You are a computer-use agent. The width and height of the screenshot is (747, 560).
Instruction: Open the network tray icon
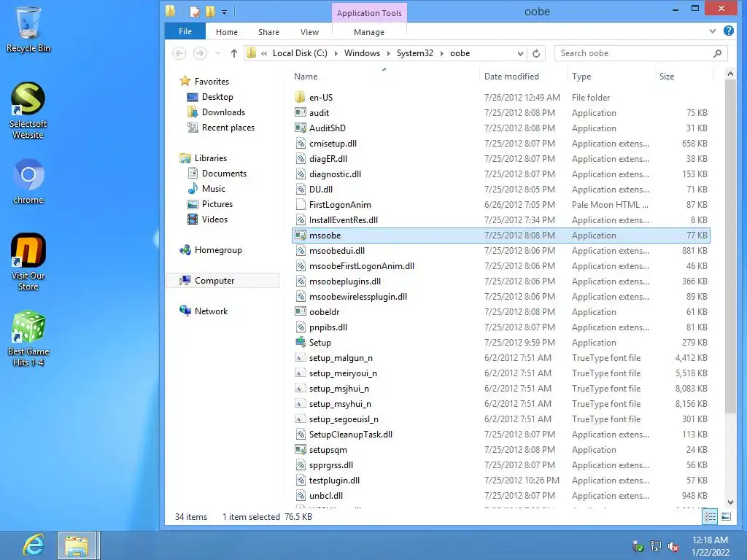pyautogui.click(x=656, y=547)
